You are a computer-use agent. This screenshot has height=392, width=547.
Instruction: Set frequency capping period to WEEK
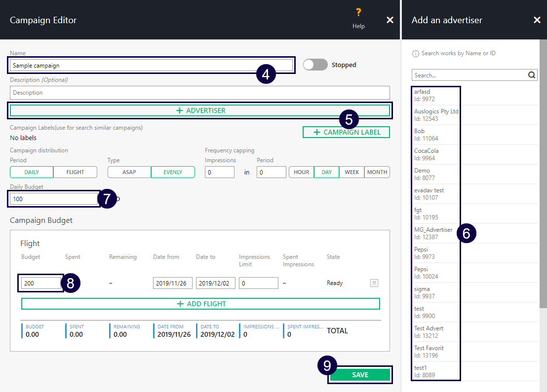(352, 172)
